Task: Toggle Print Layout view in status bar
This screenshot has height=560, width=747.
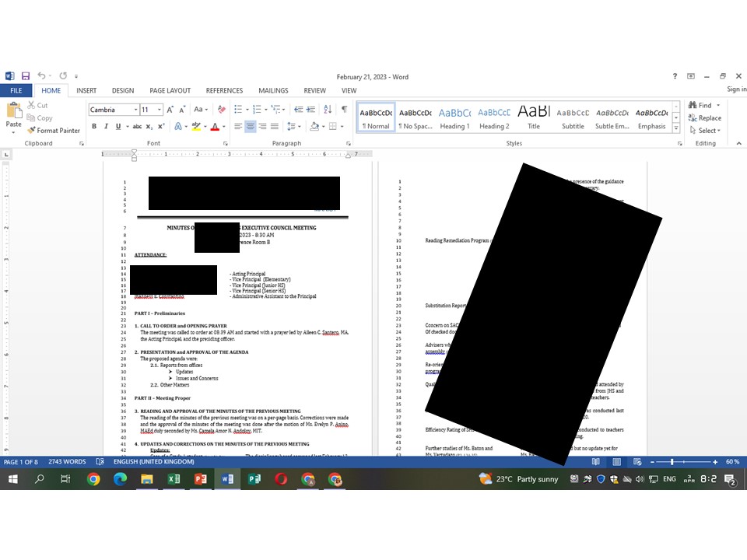Action: 616,462
